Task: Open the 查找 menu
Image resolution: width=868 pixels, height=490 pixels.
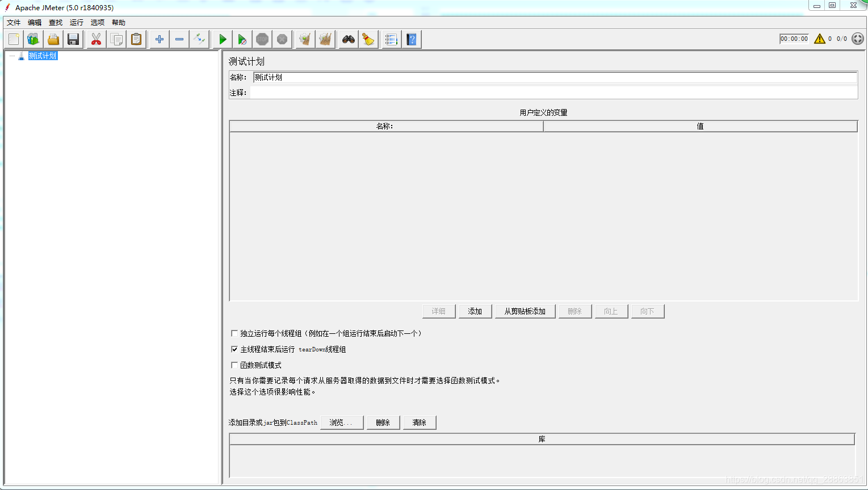Action: click(x=56, y=23)
